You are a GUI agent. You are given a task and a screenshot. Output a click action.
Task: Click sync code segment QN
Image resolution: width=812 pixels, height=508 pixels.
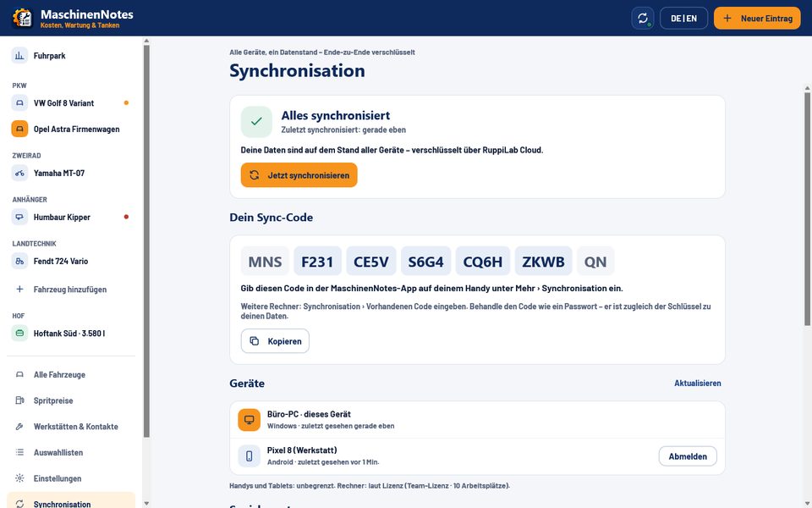[595, 262]
